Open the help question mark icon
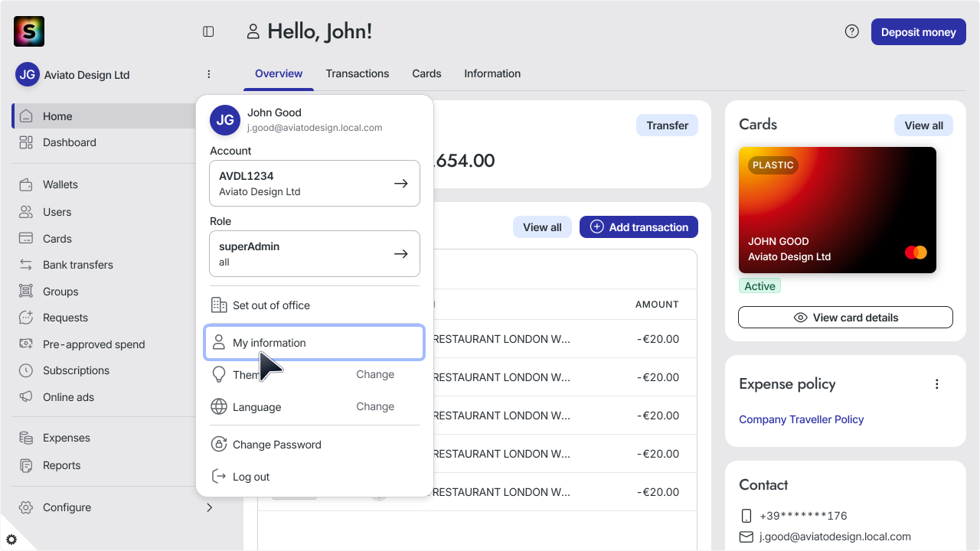980x551 pixels. point(851,31)
